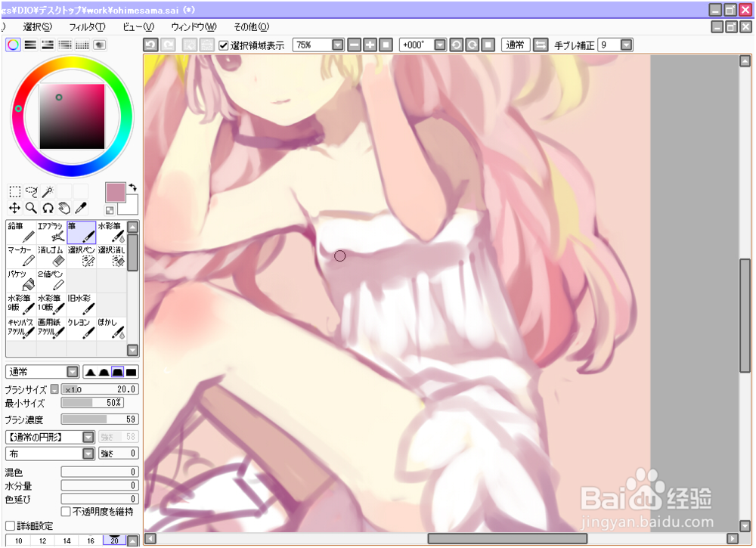
Task: Click the zoom in plus button
Action: (370, 45)
